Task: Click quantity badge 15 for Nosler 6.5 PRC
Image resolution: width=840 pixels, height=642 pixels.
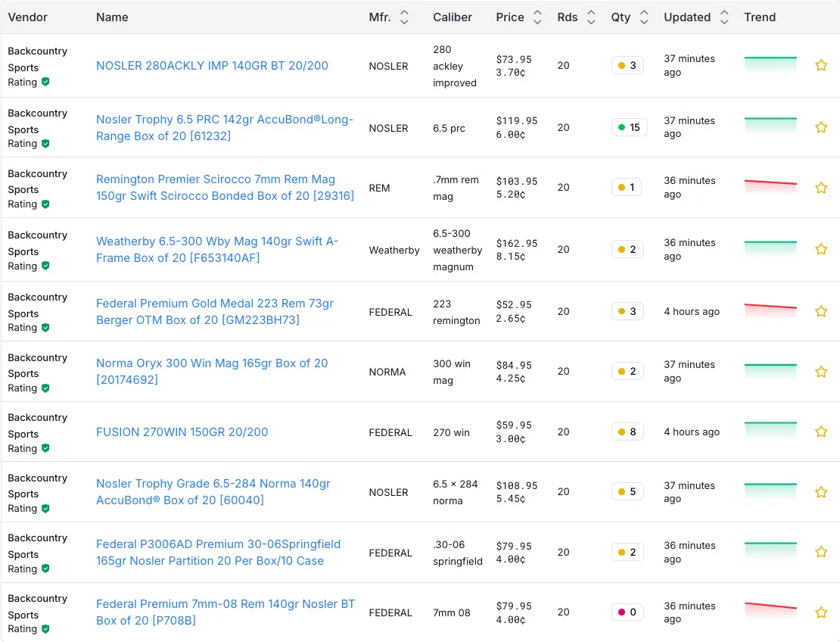Action: 629,127
